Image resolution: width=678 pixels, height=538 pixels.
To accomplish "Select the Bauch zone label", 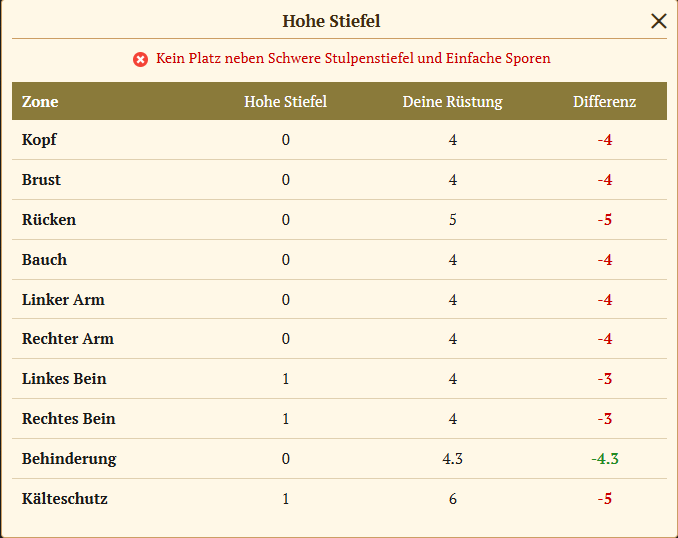I will [44, 260].
